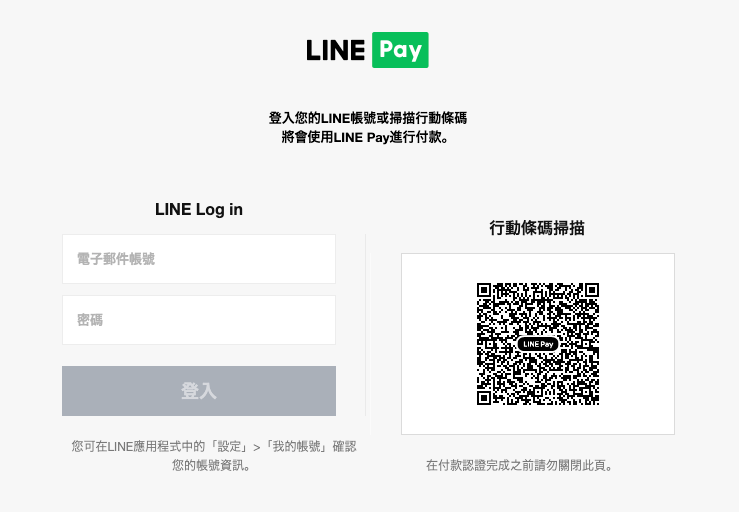Click the gray 登入 login button

[x=199, y=391]
